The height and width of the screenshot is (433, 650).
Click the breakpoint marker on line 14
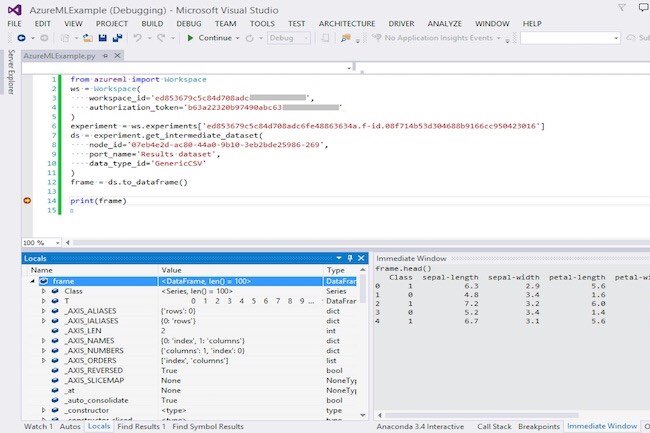point(27,201)
